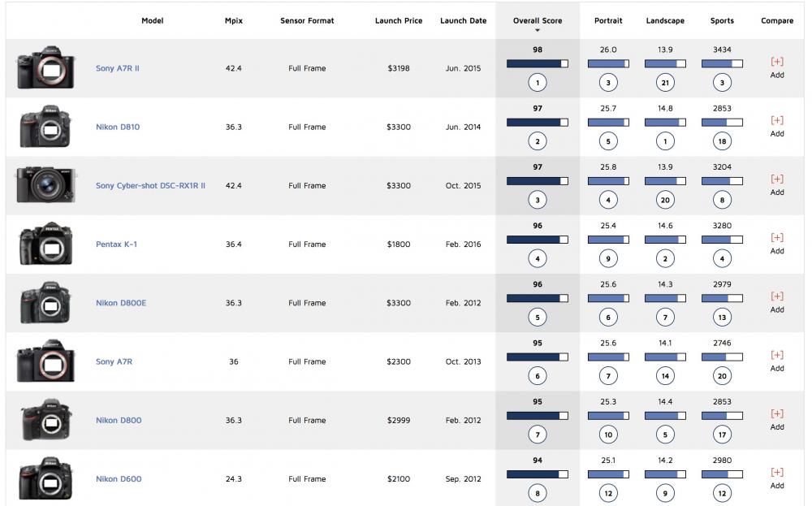Sort by Landscape column header

click(665, 21)
